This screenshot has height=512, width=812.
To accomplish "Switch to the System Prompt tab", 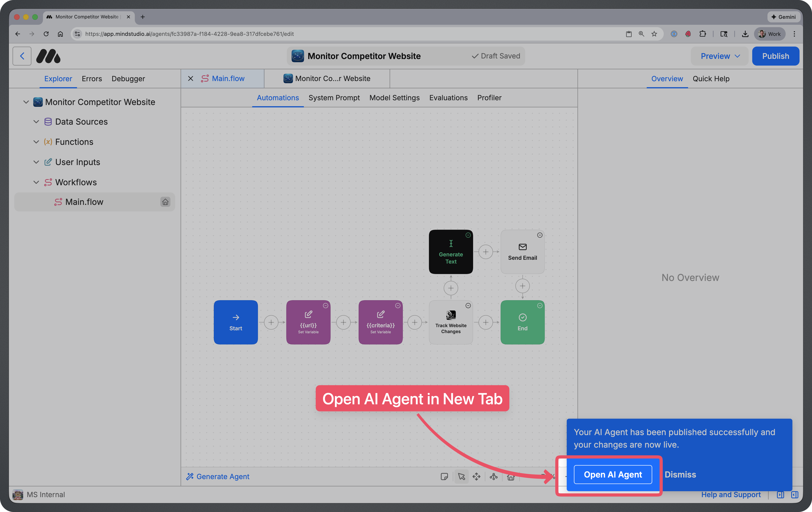I will [x=334, y=97].
